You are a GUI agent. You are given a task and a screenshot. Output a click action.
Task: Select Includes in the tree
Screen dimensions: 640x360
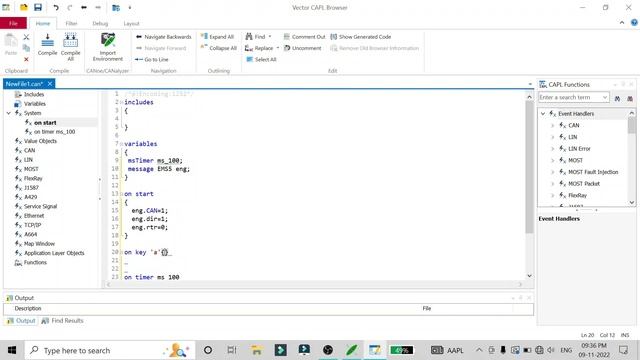click(34, 94)
